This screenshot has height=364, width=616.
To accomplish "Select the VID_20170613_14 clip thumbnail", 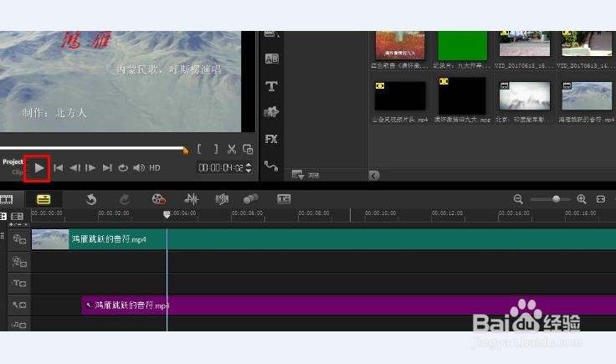I will point(587,44).
